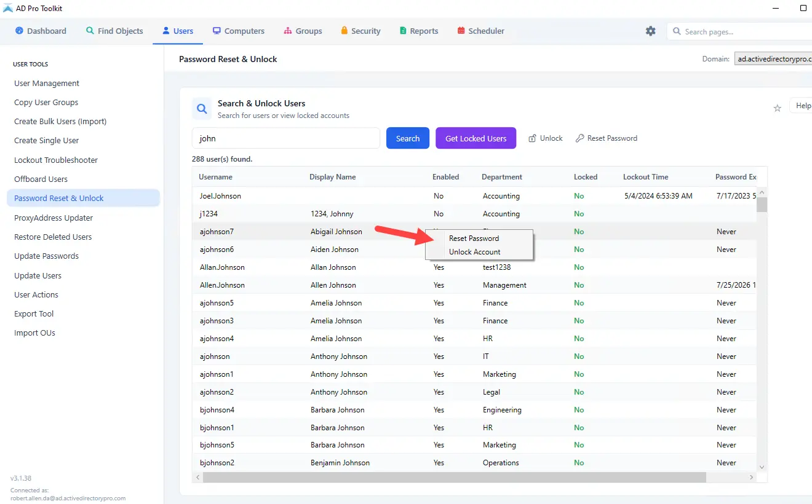Open the Find Objects tab

coord(114,31)
